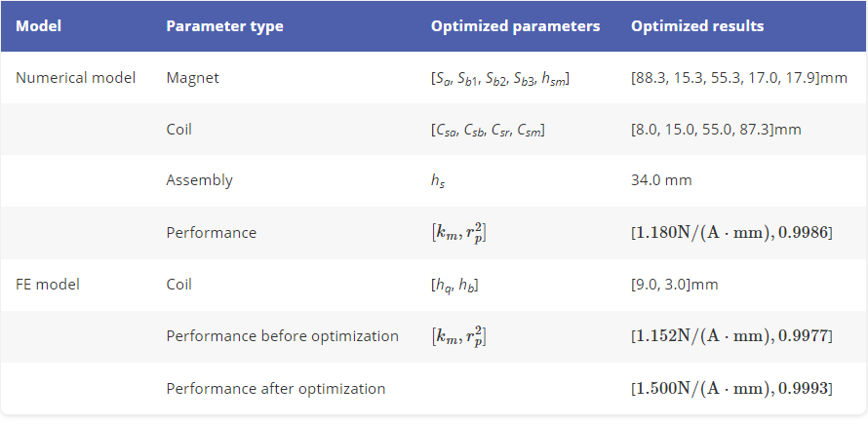The height and width of the screenshot is (424, 868).
Task: Click the coil parameters [C_so, C_sb, C_sr, C_sm]
Action: click(x=487, y=130)
